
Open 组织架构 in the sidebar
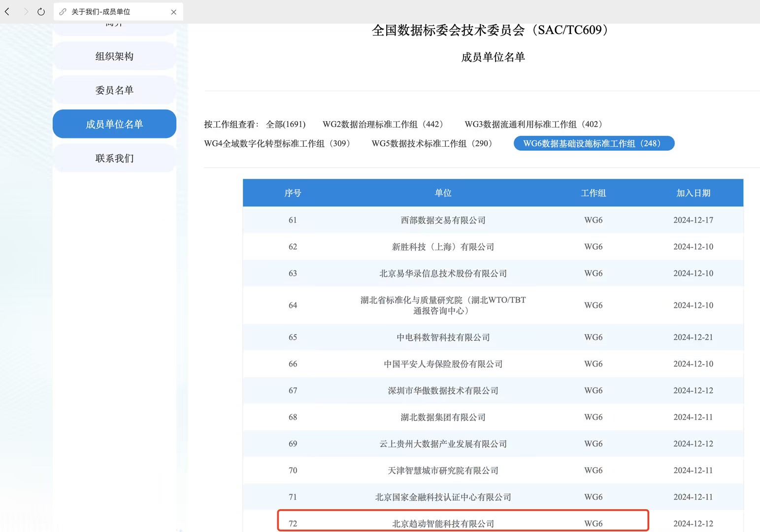coord(114,56)
